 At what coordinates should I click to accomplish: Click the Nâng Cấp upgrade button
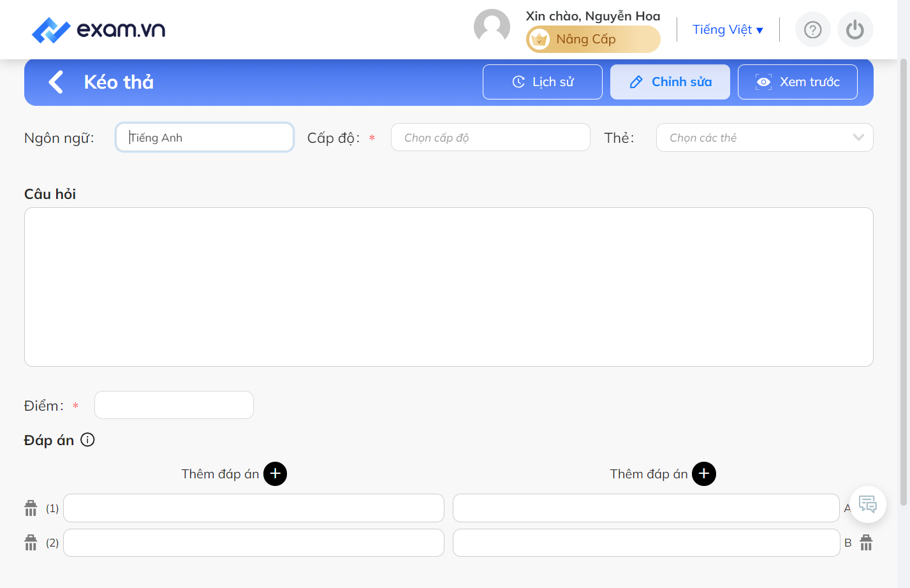click(x=593, y=40)
